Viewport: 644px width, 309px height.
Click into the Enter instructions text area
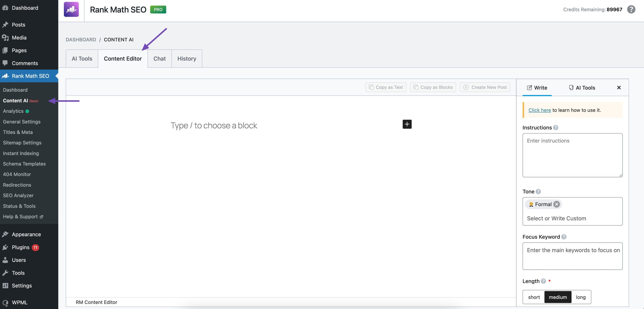(572, 155)
